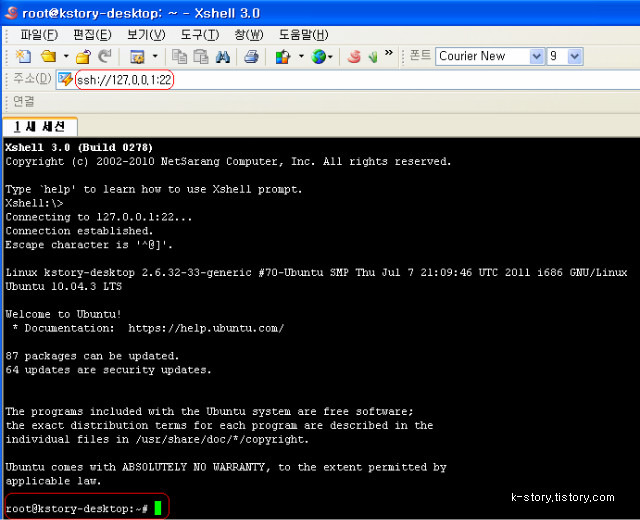Expand the globe Encoding dropdown arrow
This screenshot has height=520, width=640.
[331, 56]
